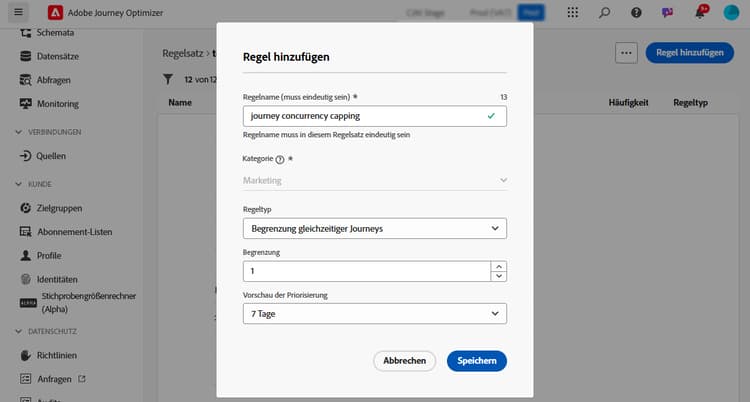Collapse the VERBINDUNGEN section

coord(18,132)
